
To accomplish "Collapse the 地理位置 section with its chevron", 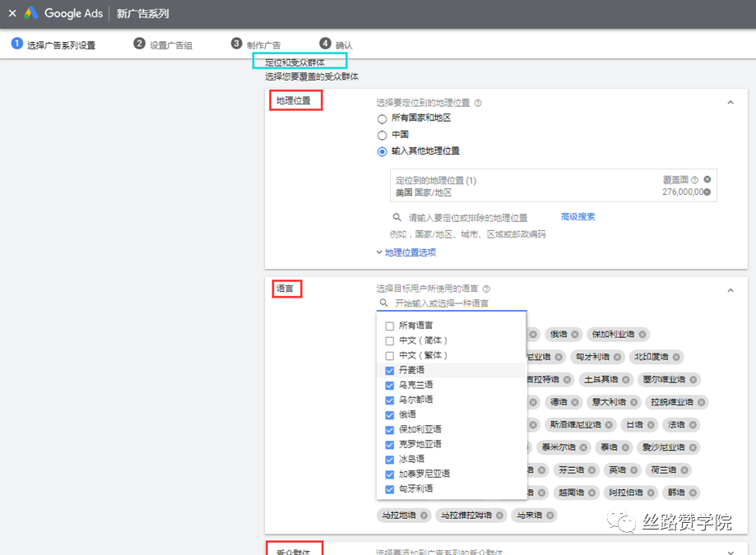I will [x=730, y=102].
